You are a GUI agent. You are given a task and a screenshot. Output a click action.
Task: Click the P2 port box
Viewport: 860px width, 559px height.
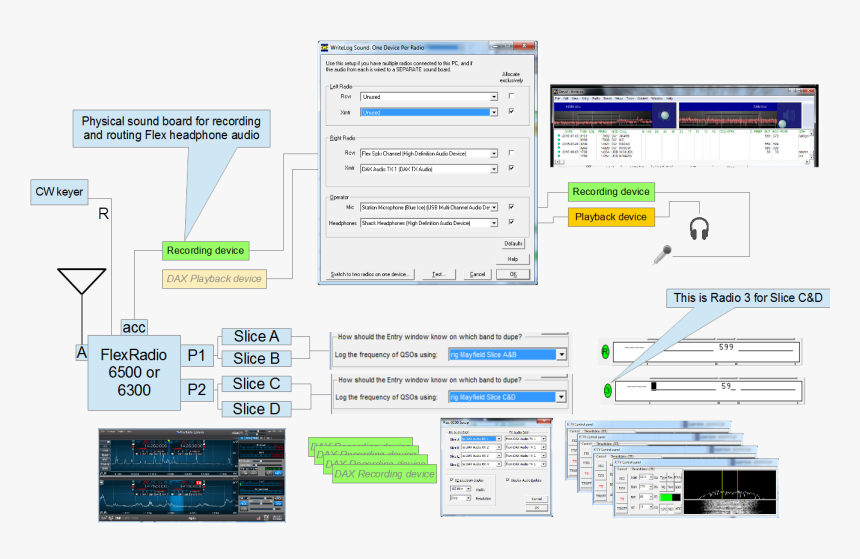coord(196,390)
